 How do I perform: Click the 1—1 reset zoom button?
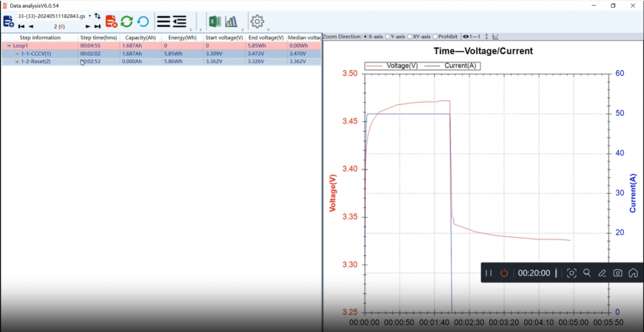click(x=472, y=37)
